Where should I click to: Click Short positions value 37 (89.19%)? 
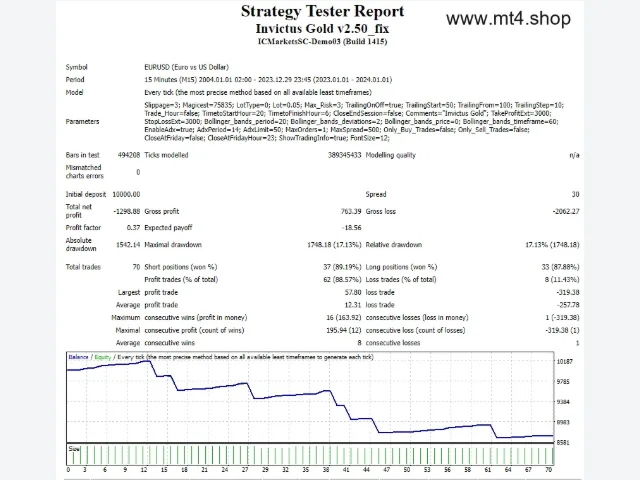click(342, 267)
